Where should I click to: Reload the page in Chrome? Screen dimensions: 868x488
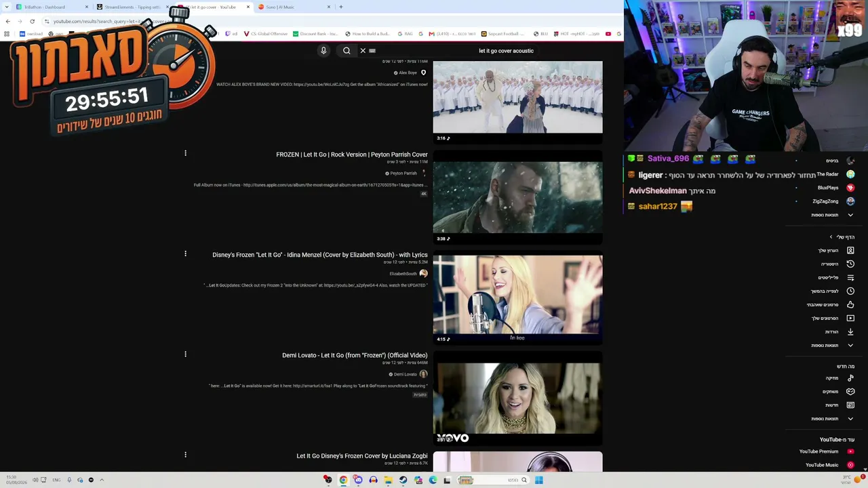[x=32, y=21]
